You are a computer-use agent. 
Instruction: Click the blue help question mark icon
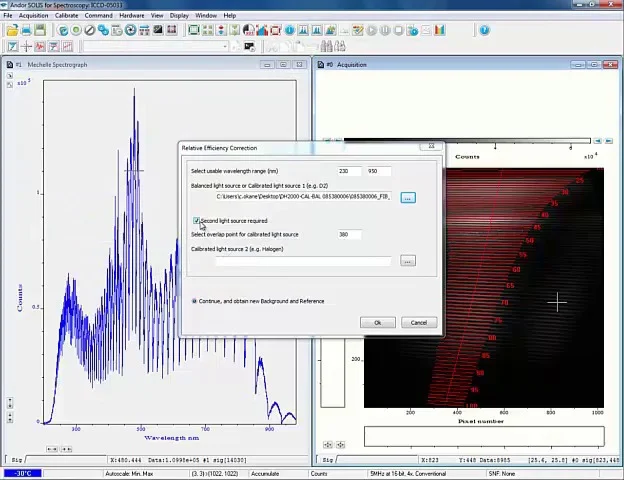[484, 30]
